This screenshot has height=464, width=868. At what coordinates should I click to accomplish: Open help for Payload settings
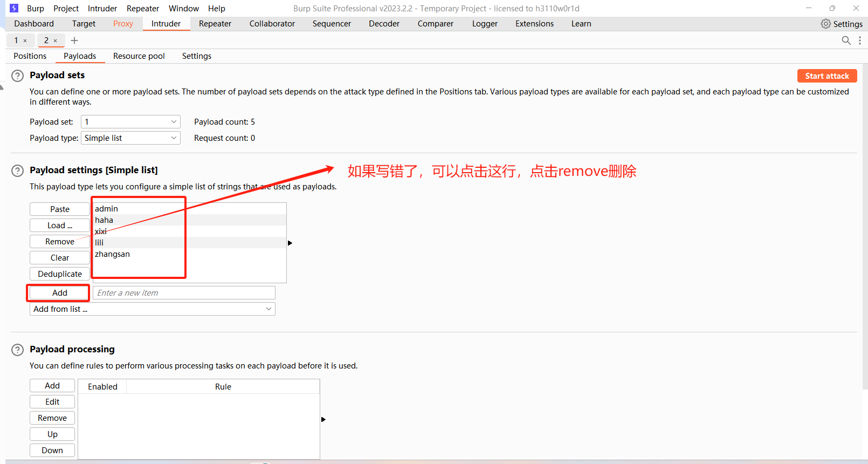[x=18, y=170]
